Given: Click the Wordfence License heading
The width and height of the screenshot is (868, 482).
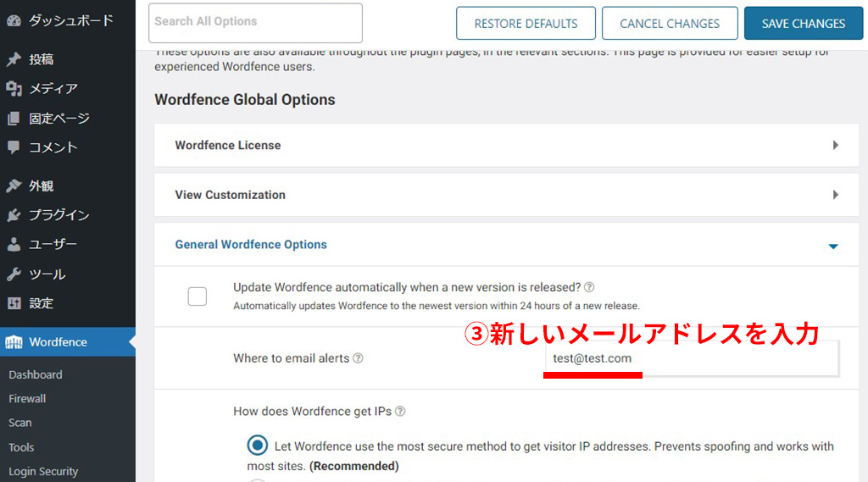Looking at the screenshot, I should [x=228, y=145].
